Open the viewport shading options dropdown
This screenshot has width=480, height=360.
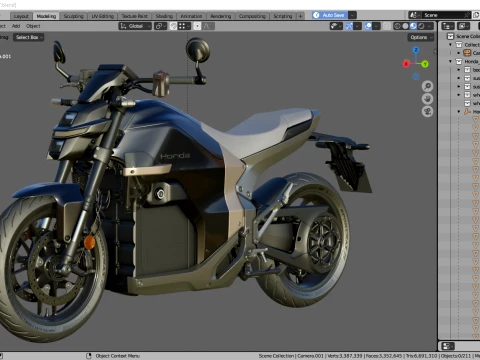coord(430,26)
